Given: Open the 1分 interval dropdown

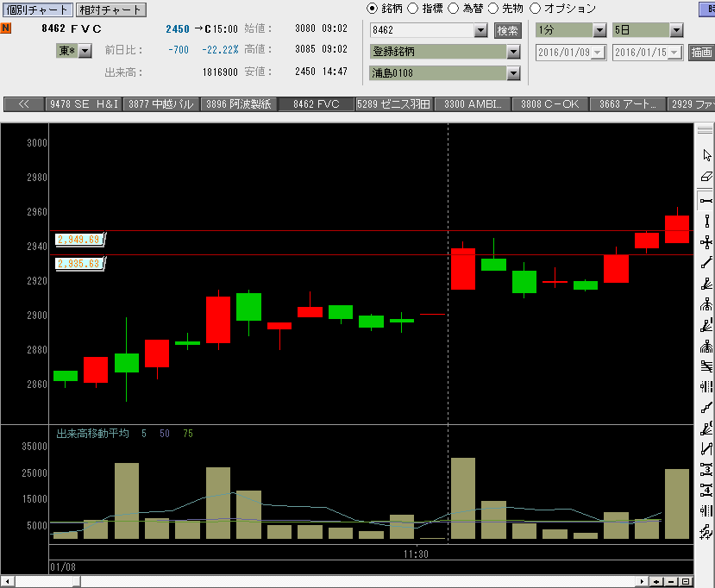Looking at the screenshot, I should coord(599,30).
